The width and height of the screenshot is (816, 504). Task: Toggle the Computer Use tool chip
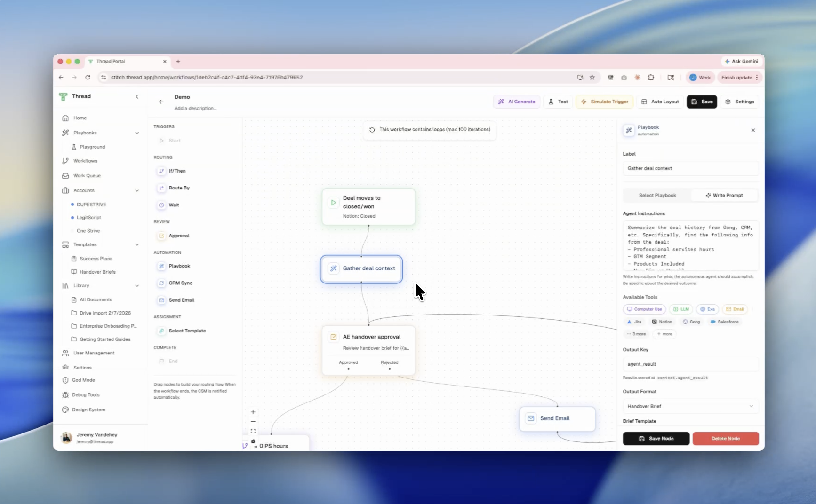click(644, 309)
